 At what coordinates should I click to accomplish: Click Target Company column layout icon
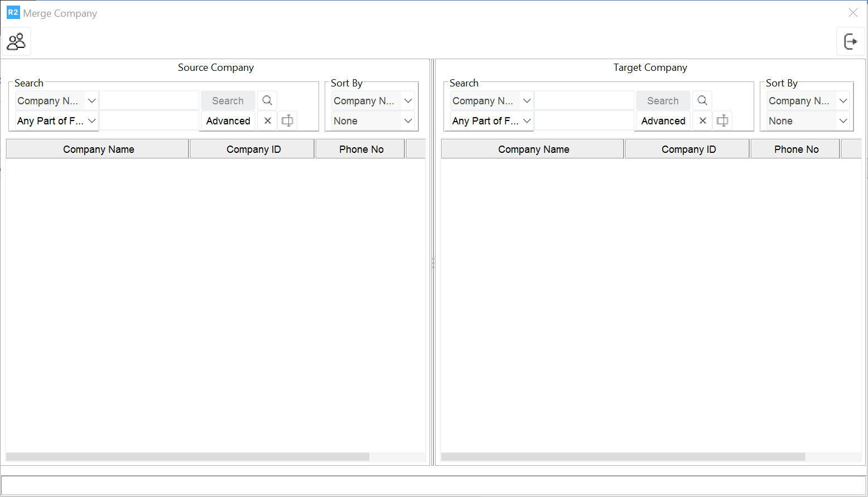pyautogui.click(x=722, y=120)
